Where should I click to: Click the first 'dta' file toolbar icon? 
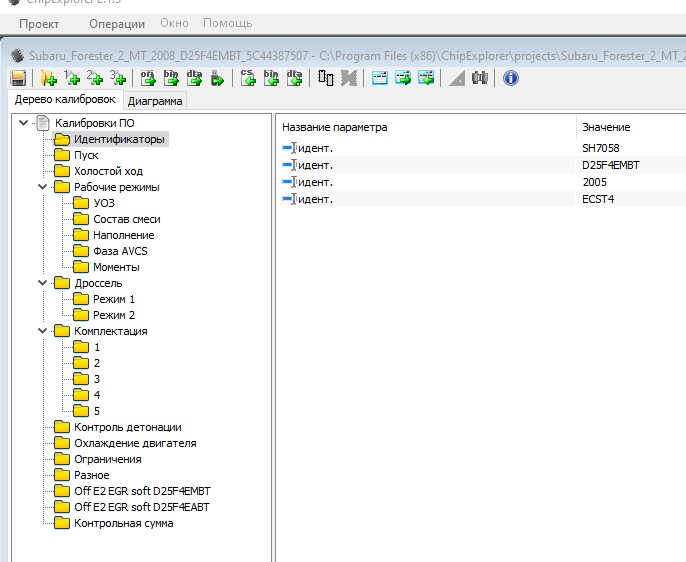point(194,78)
